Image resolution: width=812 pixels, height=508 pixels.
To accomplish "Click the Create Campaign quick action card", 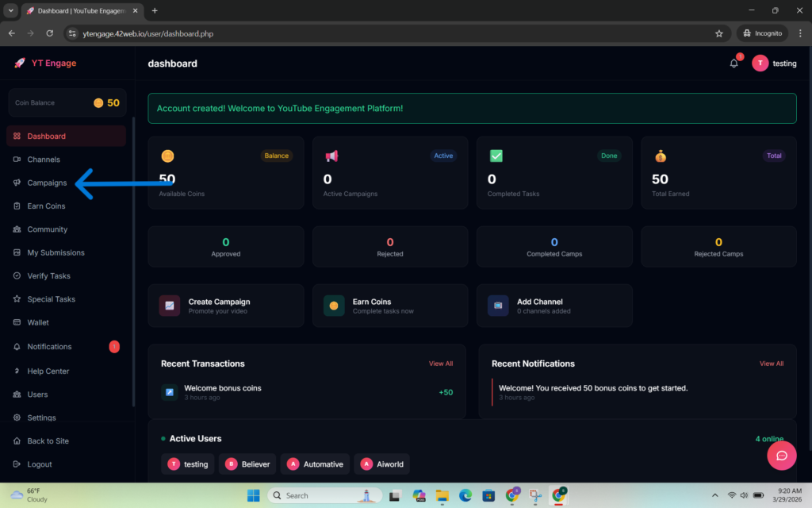I will coord(225,306).
